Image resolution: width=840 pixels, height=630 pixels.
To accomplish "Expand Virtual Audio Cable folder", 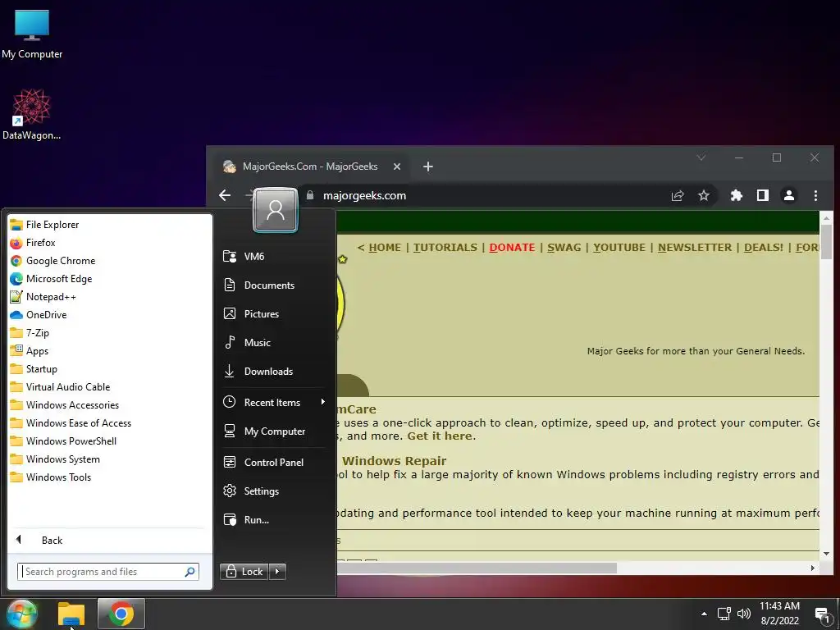I will coord(60,387).
